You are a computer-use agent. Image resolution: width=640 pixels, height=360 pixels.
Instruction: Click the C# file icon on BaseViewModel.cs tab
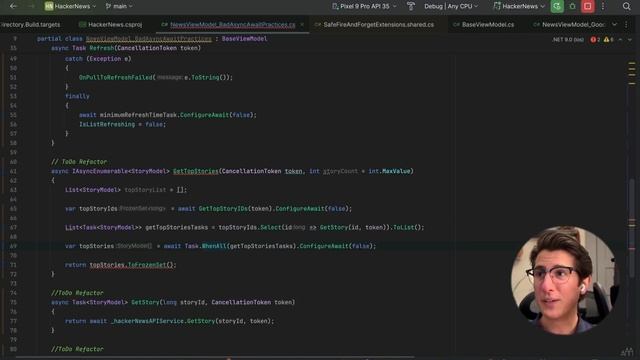456,24
